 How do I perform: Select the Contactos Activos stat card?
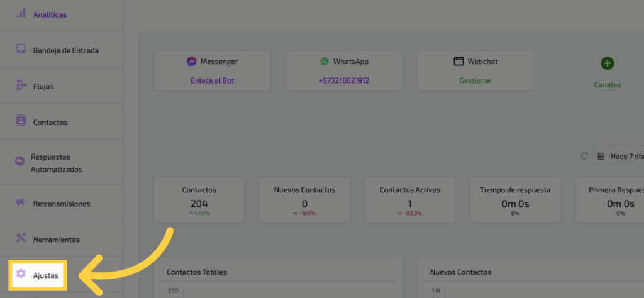(x=409, y=199)
